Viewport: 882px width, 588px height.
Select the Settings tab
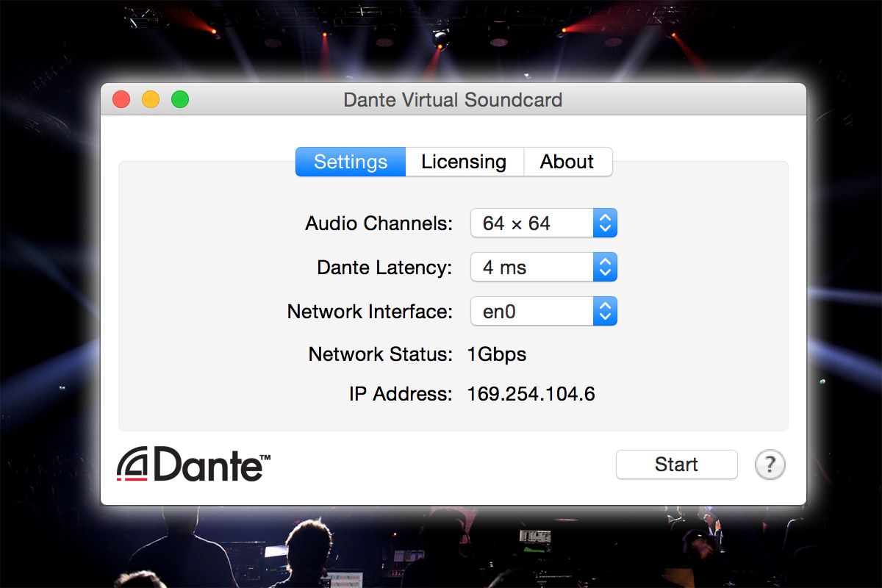(351, 162)
